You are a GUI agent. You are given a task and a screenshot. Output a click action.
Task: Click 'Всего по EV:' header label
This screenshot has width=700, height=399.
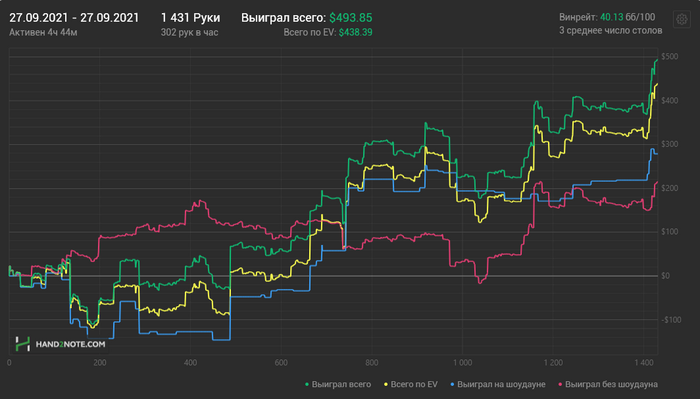[x=310, y=33]
